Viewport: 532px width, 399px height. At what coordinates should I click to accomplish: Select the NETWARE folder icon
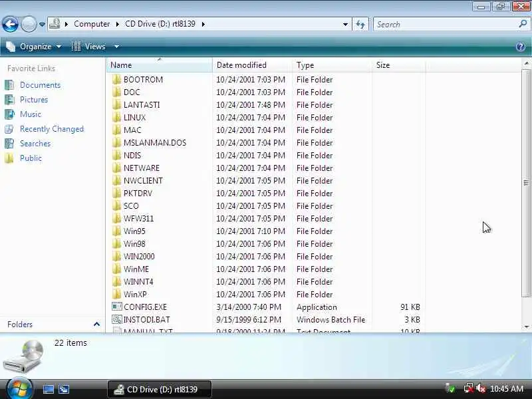116,168
